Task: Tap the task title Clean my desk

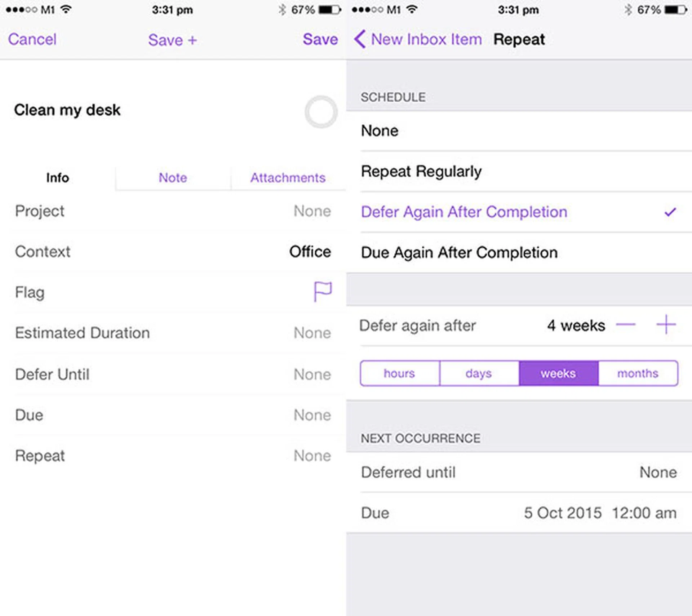Action: 67,110
